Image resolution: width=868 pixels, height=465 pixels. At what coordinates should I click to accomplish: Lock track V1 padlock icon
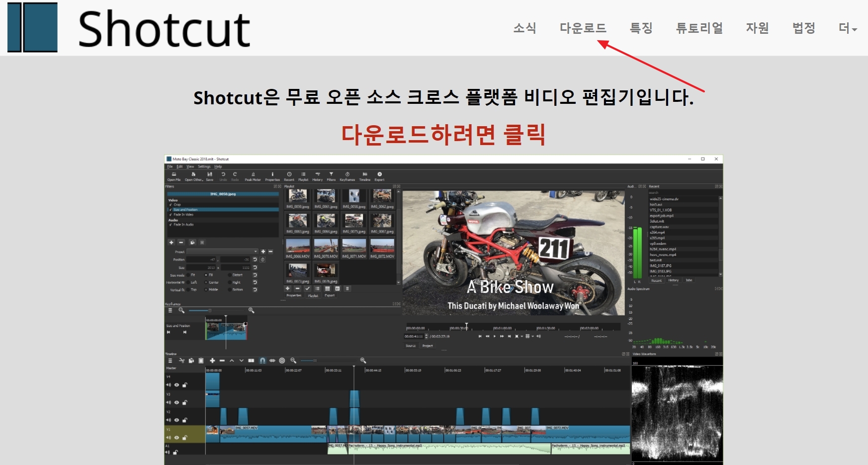(x=184, y=438)
